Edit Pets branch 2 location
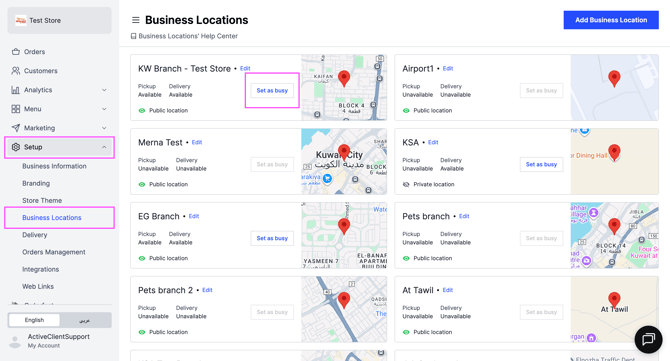The height and width of the screenshot is (361, 670). 207,290
